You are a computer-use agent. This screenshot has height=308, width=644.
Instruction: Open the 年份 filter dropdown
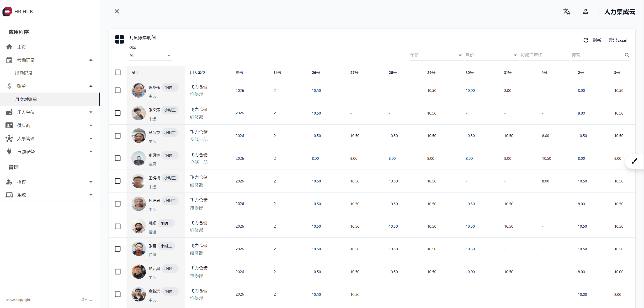(436, 55)
